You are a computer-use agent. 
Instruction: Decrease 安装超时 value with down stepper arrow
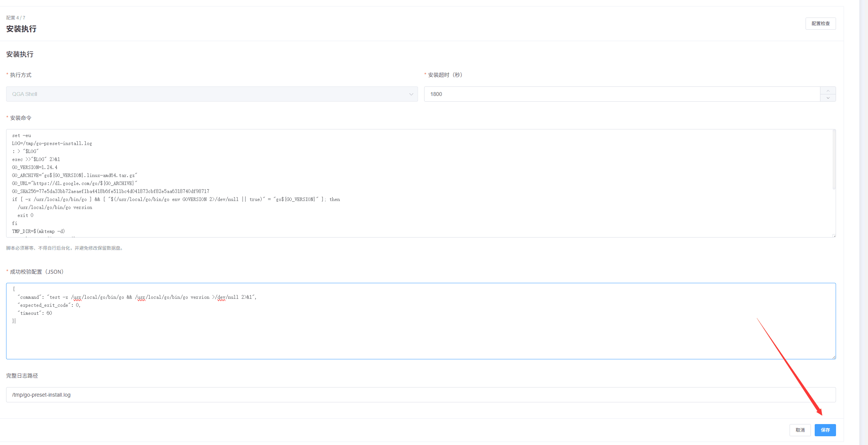point(828,98)
